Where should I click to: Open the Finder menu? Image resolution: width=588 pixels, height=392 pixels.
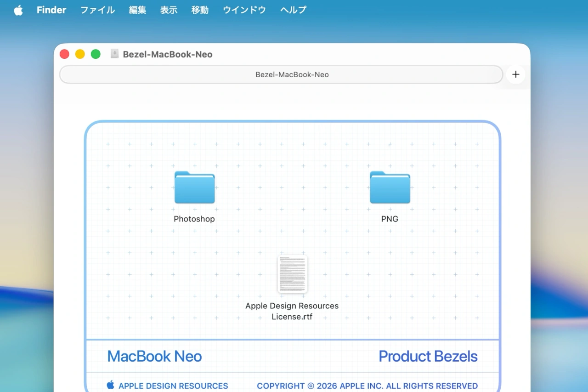[51, 10]
